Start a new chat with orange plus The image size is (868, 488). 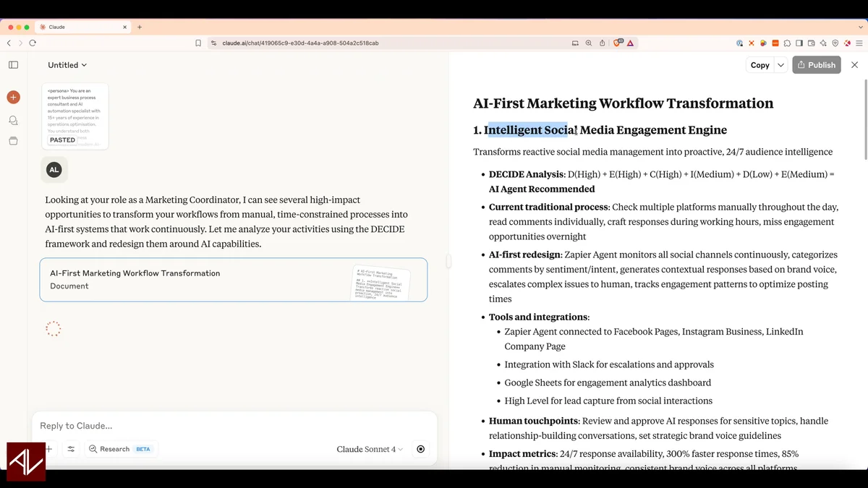click(x=13, y=97)
